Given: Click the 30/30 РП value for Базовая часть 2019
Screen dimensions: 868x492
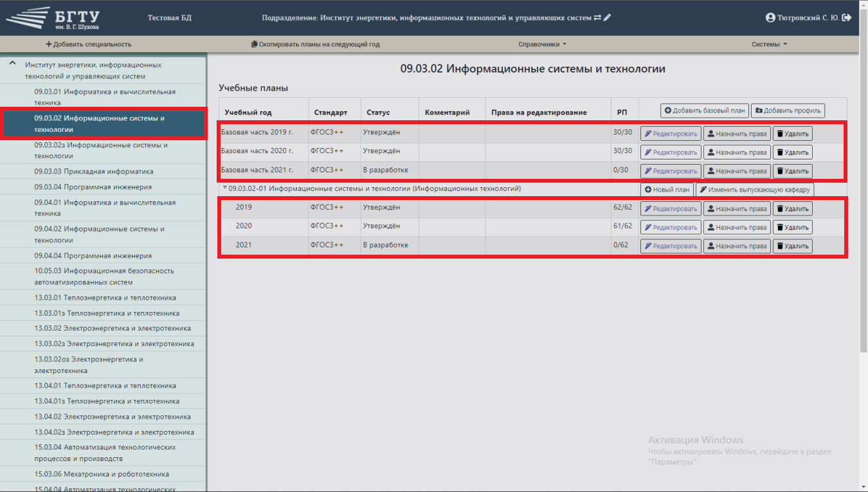Looking at the screenshot, I should tap(622, 132).
